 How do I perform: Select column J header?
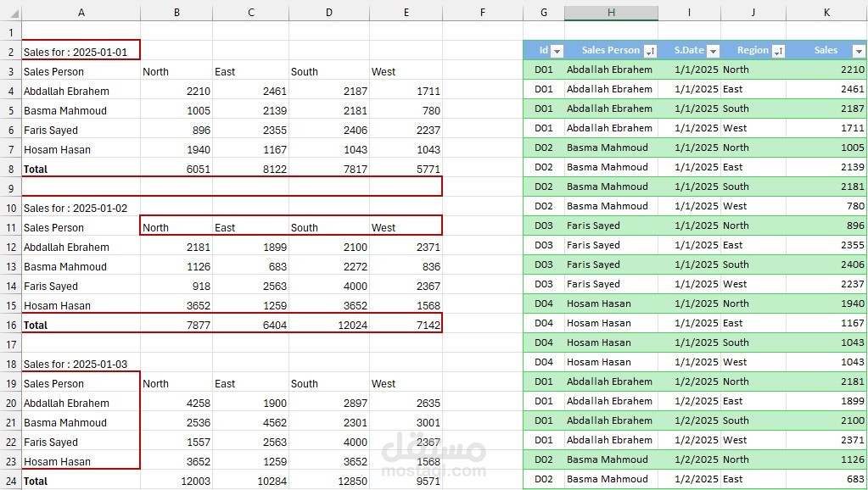753,12
